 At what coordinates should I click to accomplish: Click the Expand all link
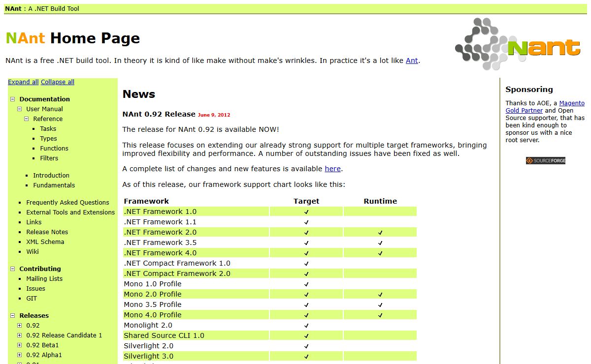click(23, 82)
